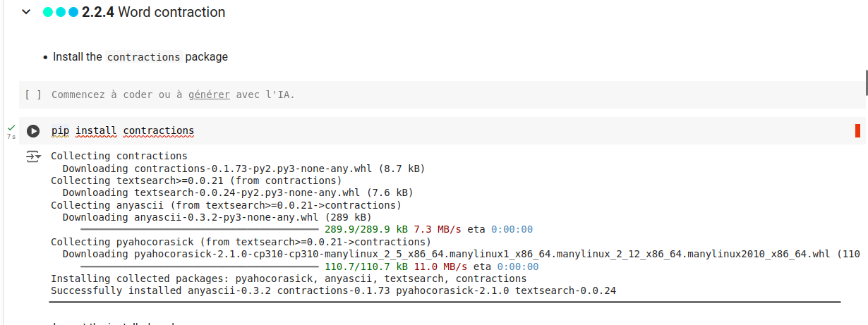This screenshot has width=868, height=325.
Task: Open the générer AI link
Action: (209, 94)
